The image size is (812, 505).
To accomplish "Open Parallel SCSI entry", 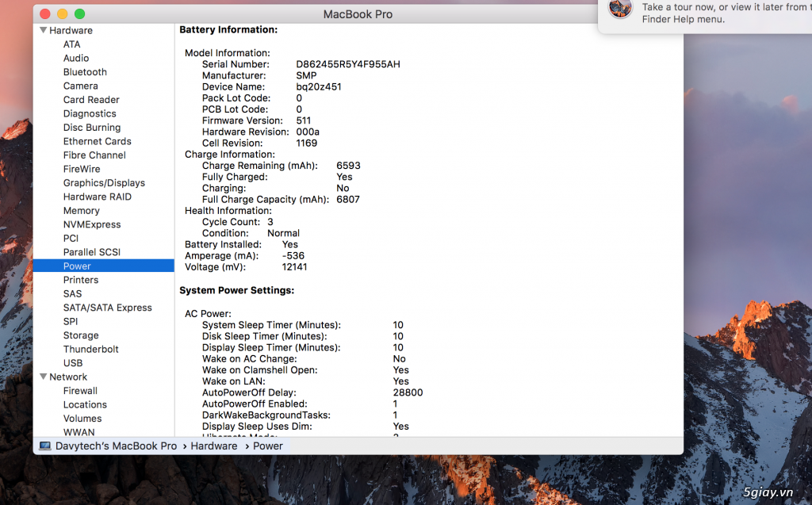I will pos(92,252).
